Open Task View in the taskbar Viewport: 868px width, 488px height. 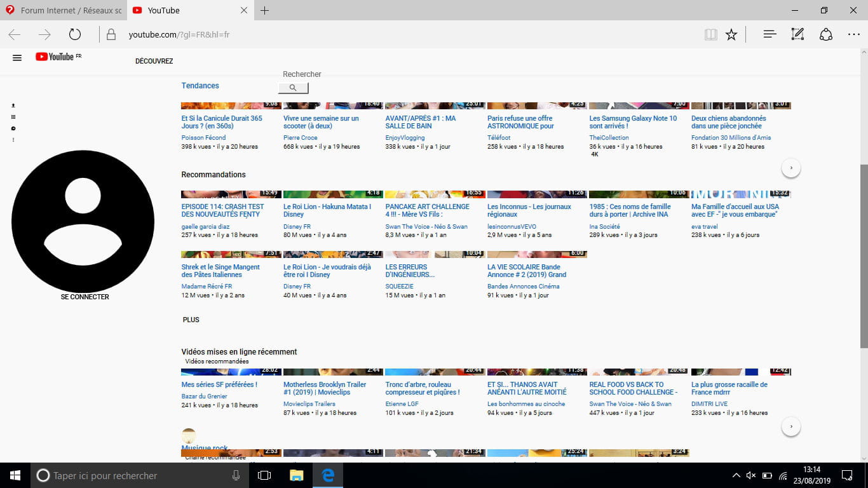pyautogui.click(x=264, y=475)
